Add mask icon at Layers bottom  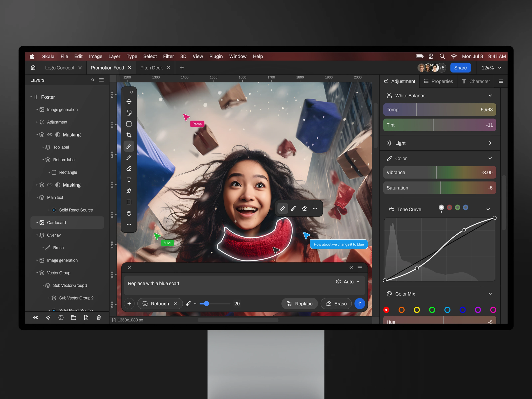[61, 318]
